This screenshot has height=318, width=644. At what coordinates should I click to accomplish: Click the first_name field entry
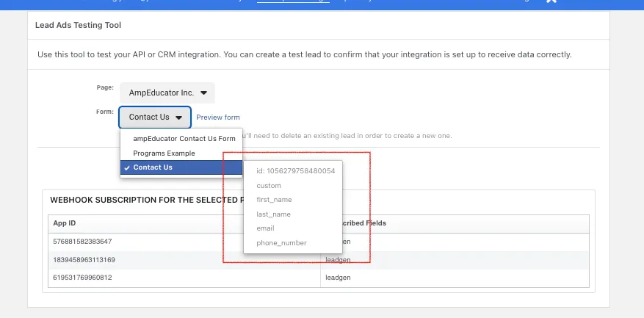tap(274, 200)
